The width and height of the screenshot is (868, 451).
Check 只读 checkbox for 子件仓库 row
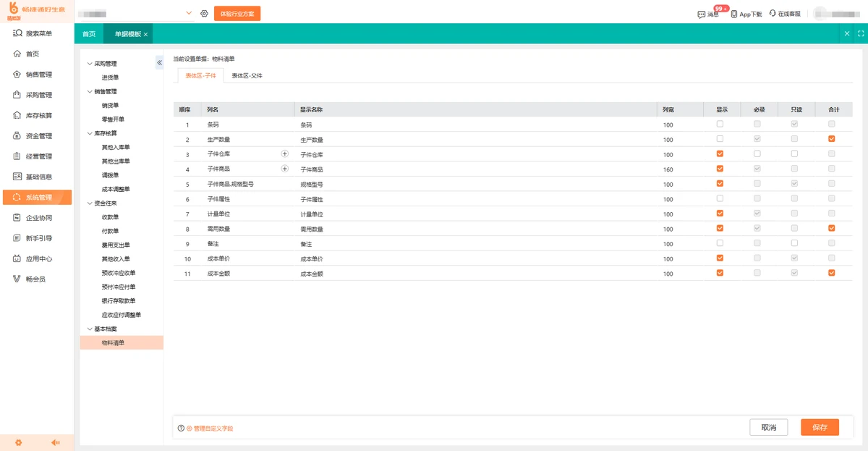(794, 153)
